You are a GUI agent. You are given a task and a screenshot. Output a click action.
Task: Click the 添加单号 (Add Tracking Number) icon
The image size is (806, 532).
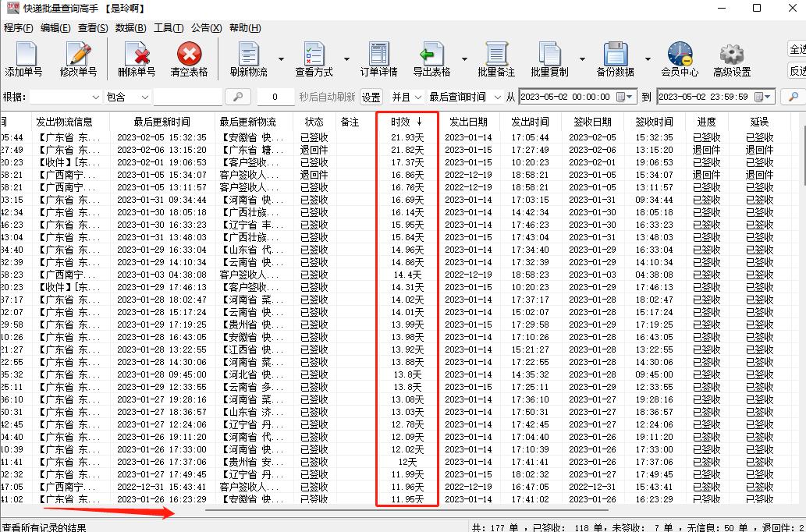point(24,59)
